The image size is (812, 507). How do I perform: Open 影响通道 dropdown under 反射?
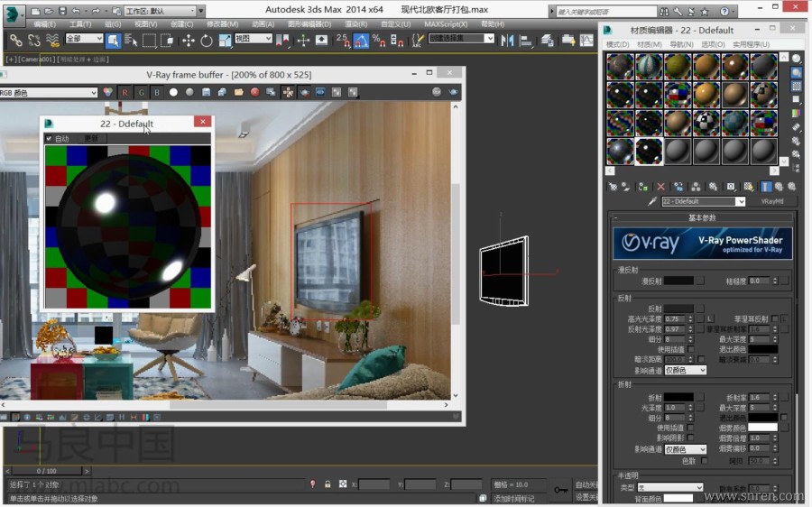685,370
